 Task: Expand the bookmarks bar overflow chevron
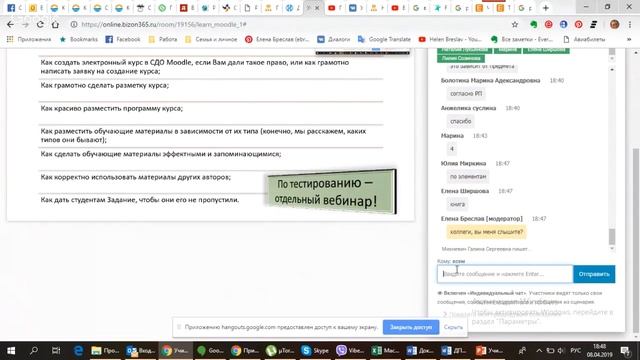point(629,39)
